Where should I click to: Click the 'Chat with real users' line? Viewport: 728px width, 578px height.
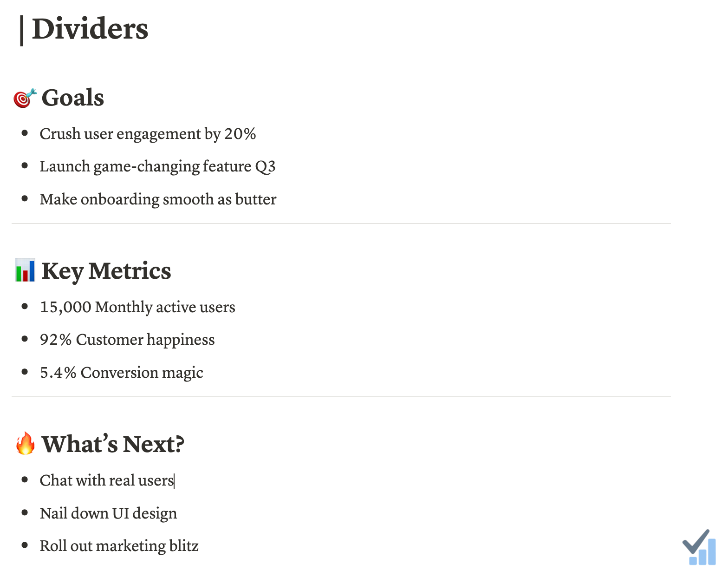click(x=107, y=480)
